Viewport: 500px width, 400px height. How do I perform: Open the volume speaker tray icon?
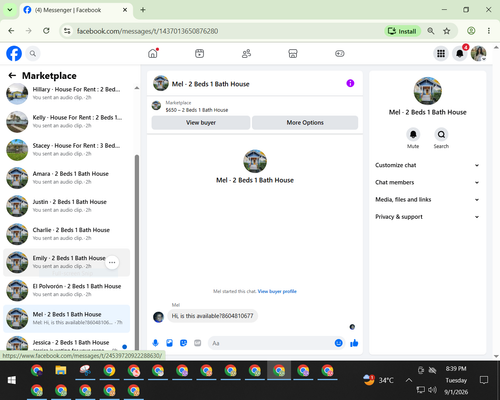pyautogui.click(x=432, y=390)
